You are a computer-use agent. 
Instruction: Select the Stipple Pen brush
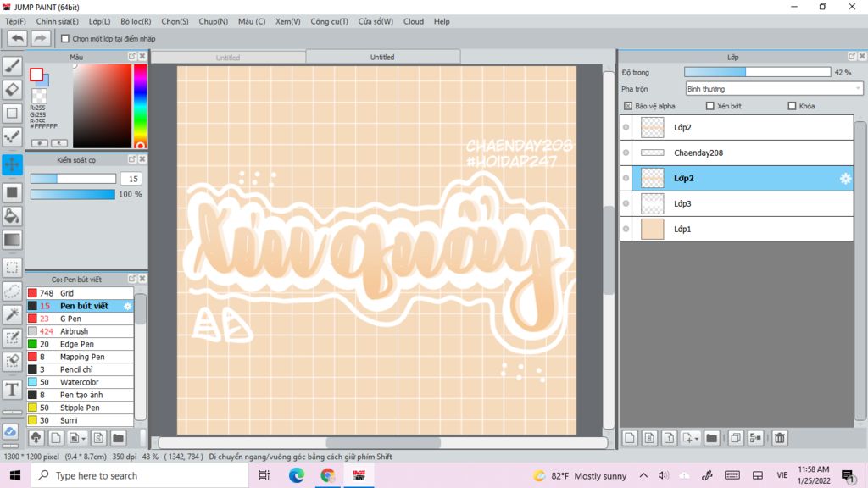[x=80, y=408]
